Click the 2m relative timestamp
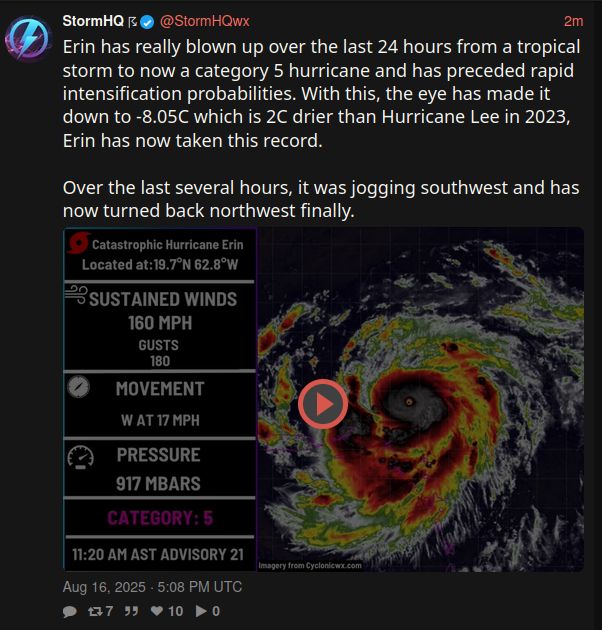602x630 pixels. click(x=573, y=21)
